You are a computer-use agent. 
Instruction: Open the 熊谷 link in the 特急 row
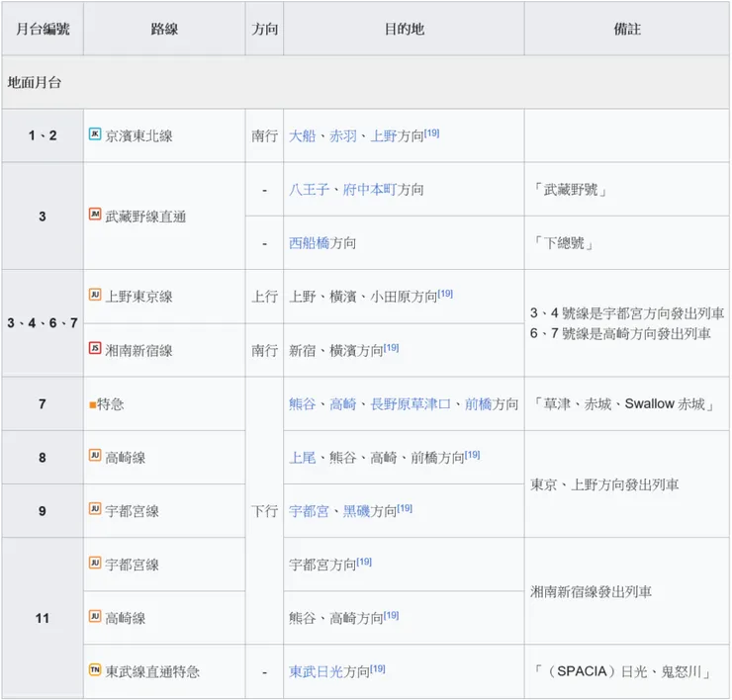(302, 404)
